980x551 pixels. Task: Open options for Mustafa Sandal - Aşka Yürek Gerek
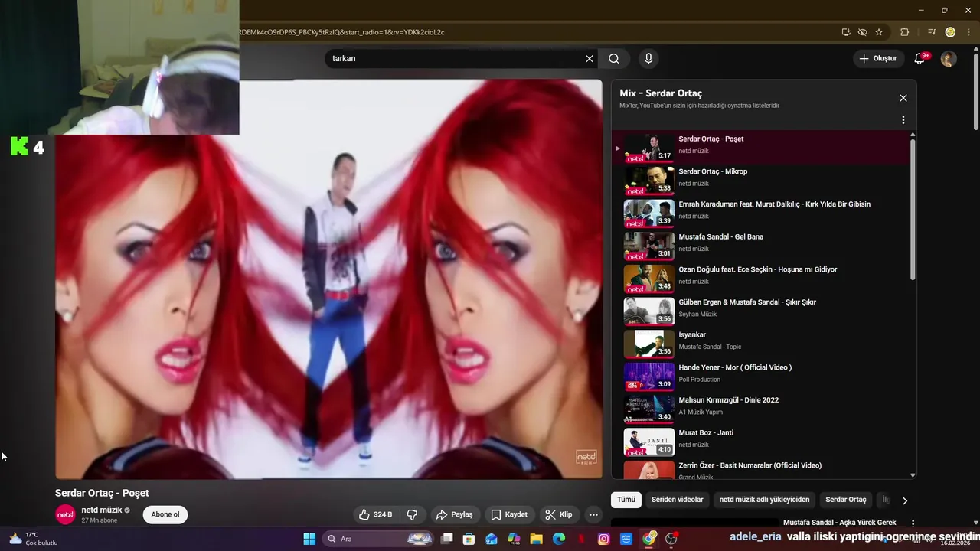913,523
